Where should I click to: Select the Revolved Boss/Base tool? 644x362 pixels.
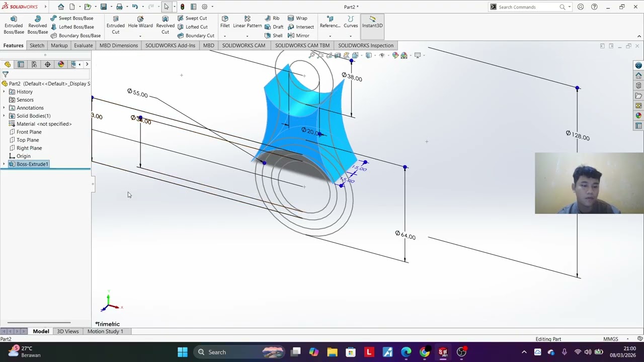point(38,25)
